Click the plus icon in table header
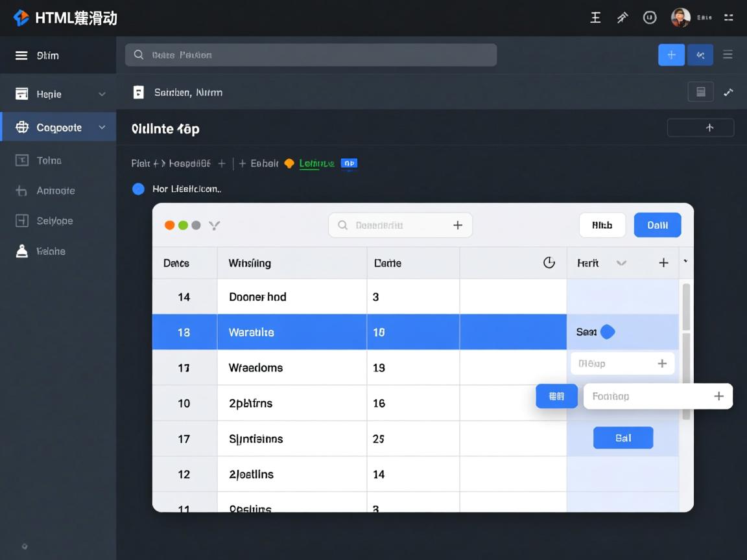Viewport: 747px width, 560px height. (x=663, y=262)
